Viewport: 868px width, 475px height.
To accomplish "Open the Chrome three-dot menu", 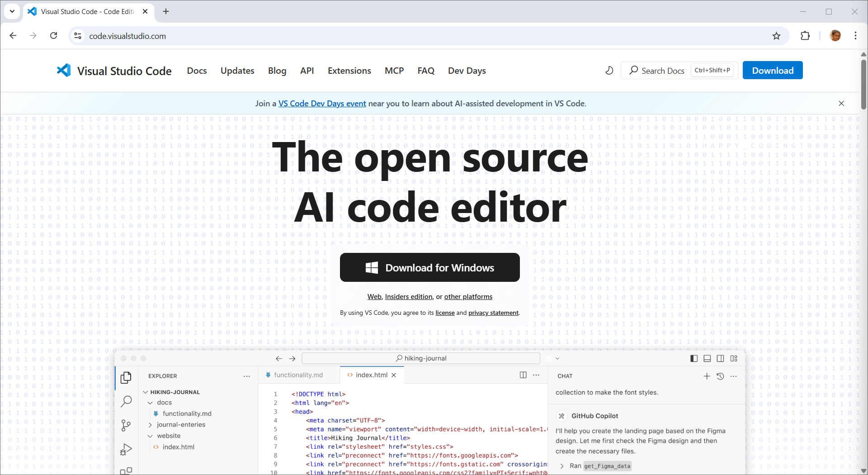I will pos(855,36).
